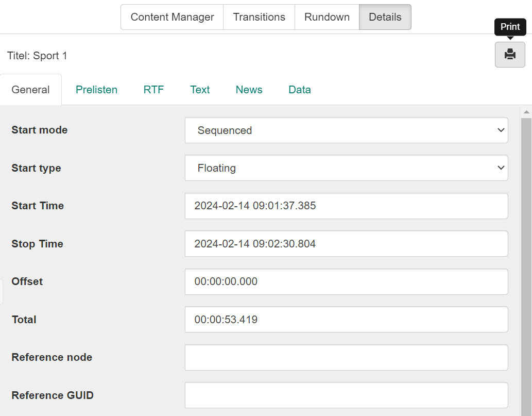Click the Total duration field

[346, 320]
